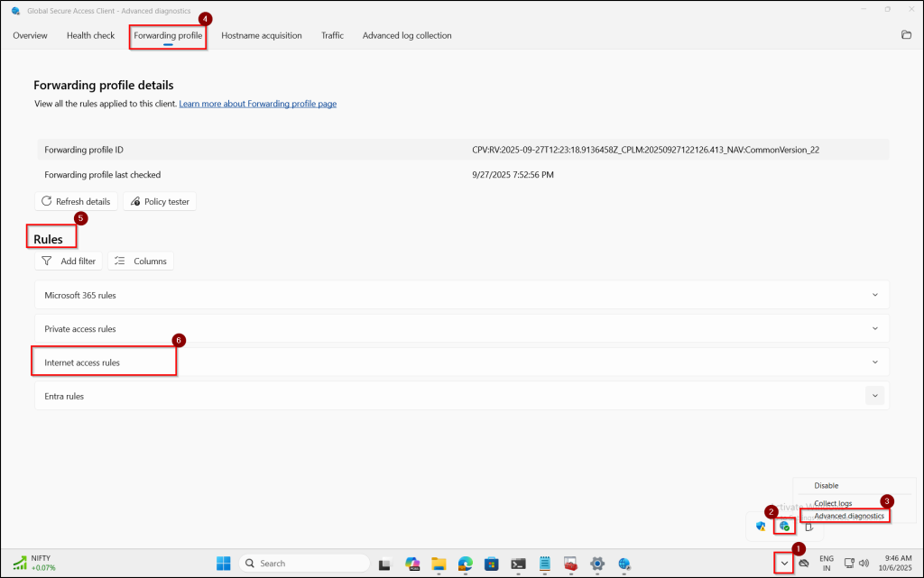Click the Global Secure Access tray icon
The image size is (924, 578).
click(x=784, y=526)
